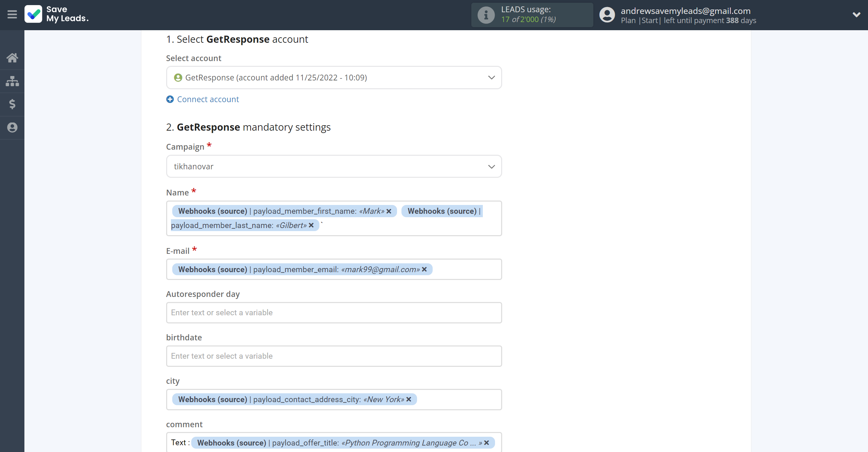Expand the account menu chevron

coord(856,15)
